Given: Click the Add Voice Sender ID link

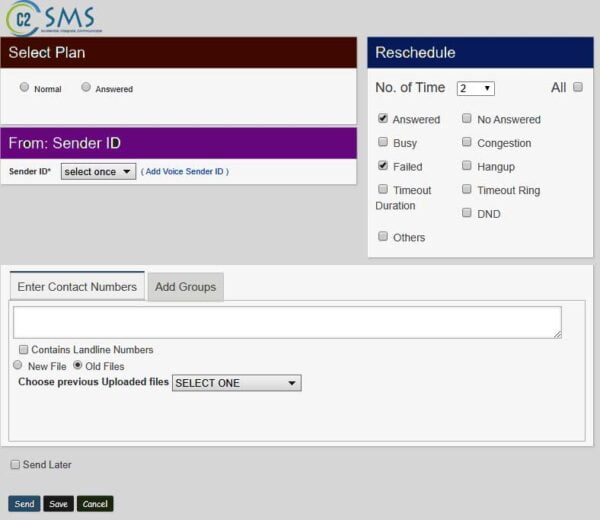Looking at the screenshot, I should click(185, 172).
